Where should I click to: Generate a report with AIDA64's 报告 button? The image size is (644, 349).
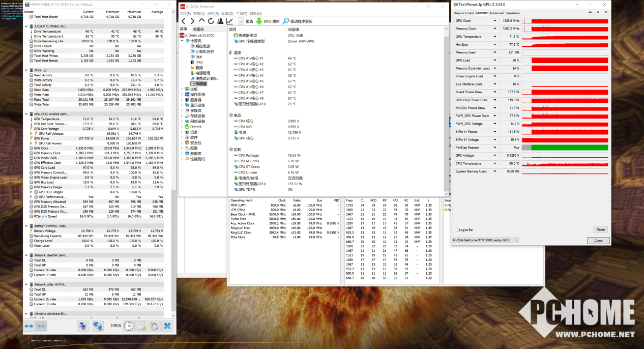coord(246,21)
